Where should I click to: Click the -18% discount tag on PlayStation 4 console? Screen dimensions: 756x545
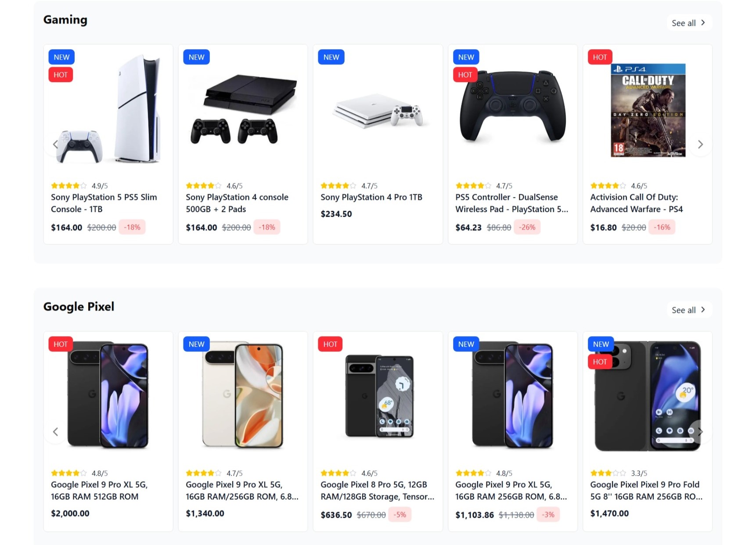[267, 227]
